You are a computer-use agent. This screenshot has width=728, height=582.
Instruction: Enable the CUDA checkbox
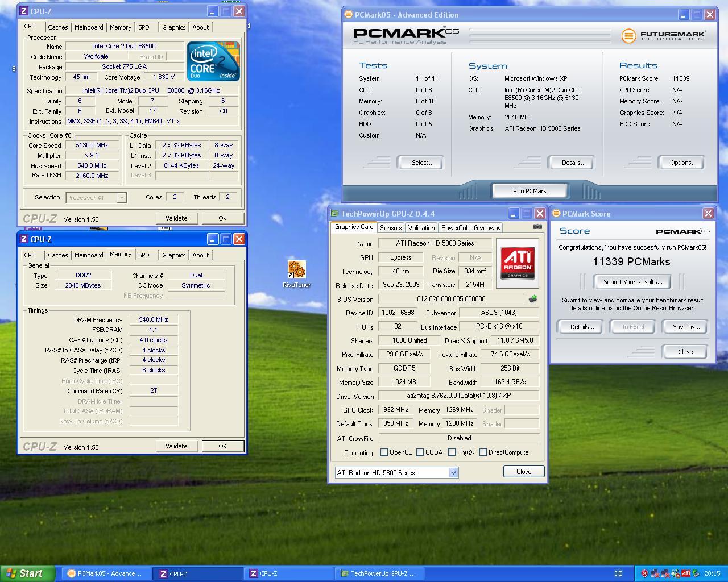(420, 452)
